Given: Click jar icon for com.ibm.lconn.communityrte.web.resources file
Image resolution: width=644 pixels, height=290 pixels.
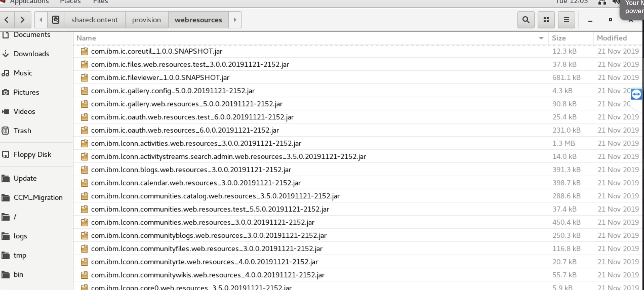Looking at the screenshot, I should [84, 262].
